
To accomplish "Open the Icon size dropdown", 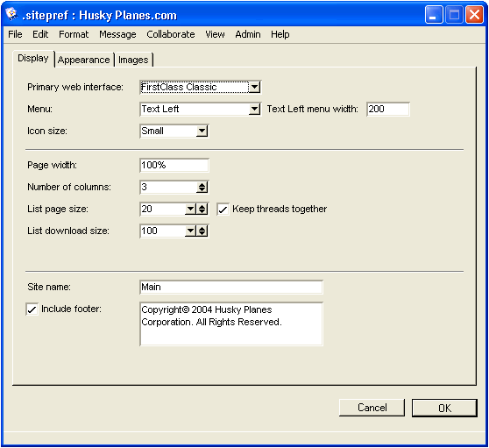I will coord(202,131).
